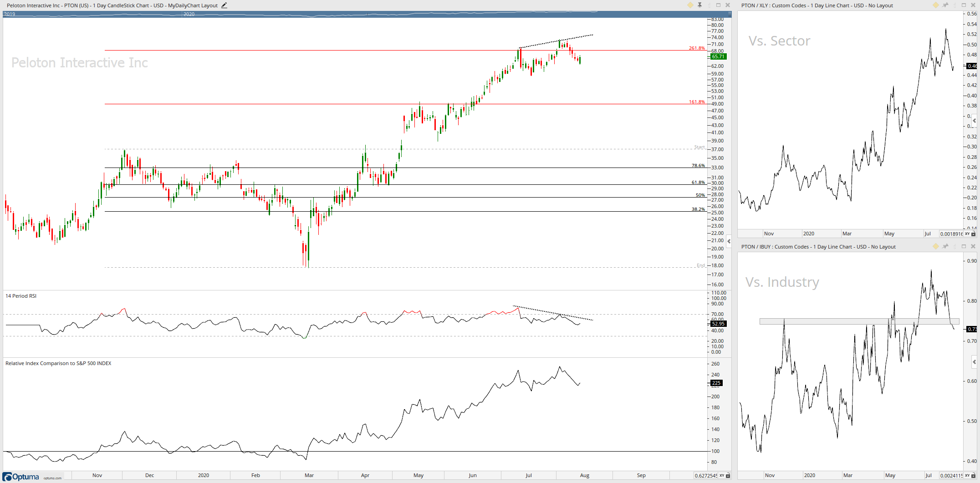980x483 pixels.
Task: Click the XY button on PTON / IBUY chart
Action: (x=967, y=476)
